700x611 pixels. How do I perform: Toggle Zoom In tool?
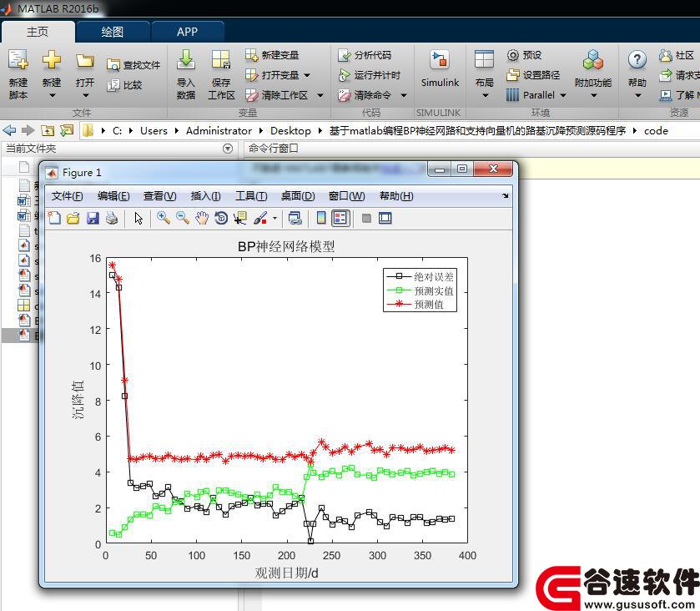pos(164,218)
